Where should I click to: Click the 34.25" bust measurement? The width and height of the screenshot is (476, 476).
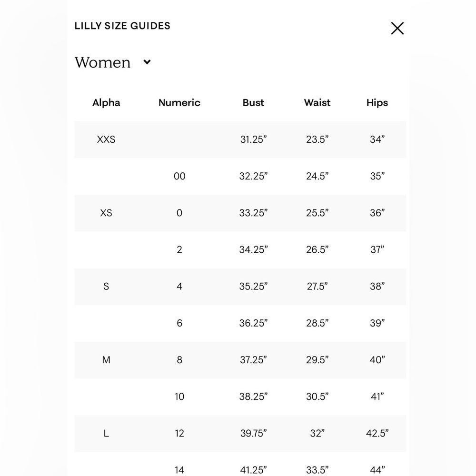click(254, 249)
